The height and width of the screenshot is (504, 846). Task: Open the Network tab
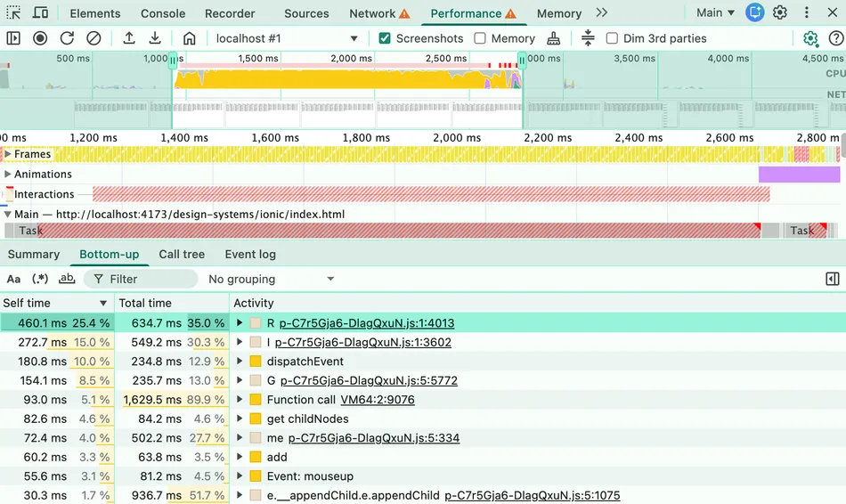point(378,13)
